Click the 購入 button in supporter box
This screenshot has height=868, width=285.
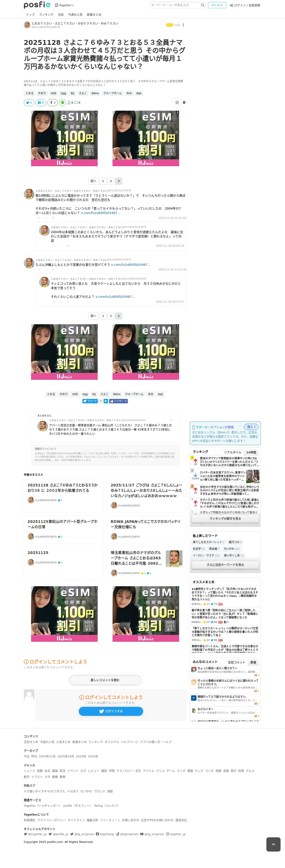tap(251, 427)
